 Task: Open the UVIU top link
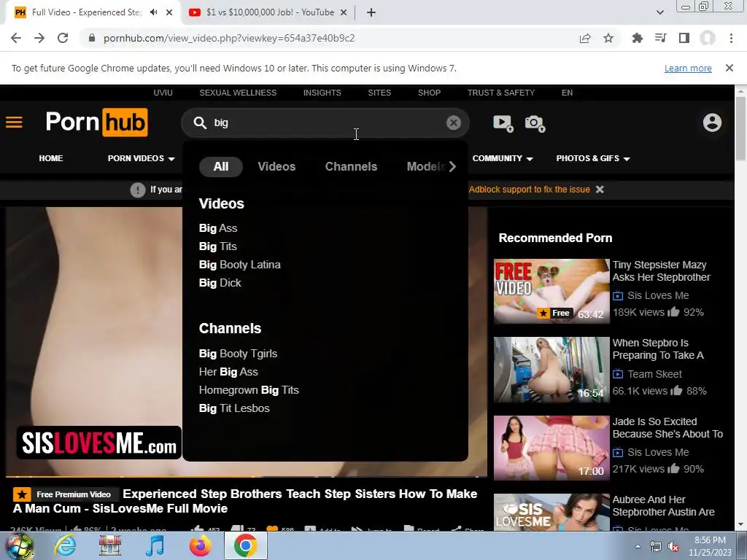pyautogui.click(x=163, y=93)
